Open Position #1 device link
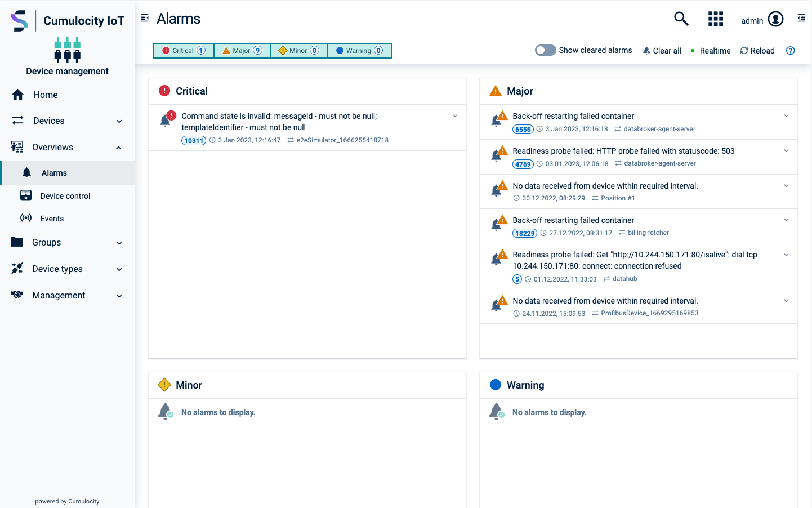This screenshot has height=508, width=812. point(618,198)
